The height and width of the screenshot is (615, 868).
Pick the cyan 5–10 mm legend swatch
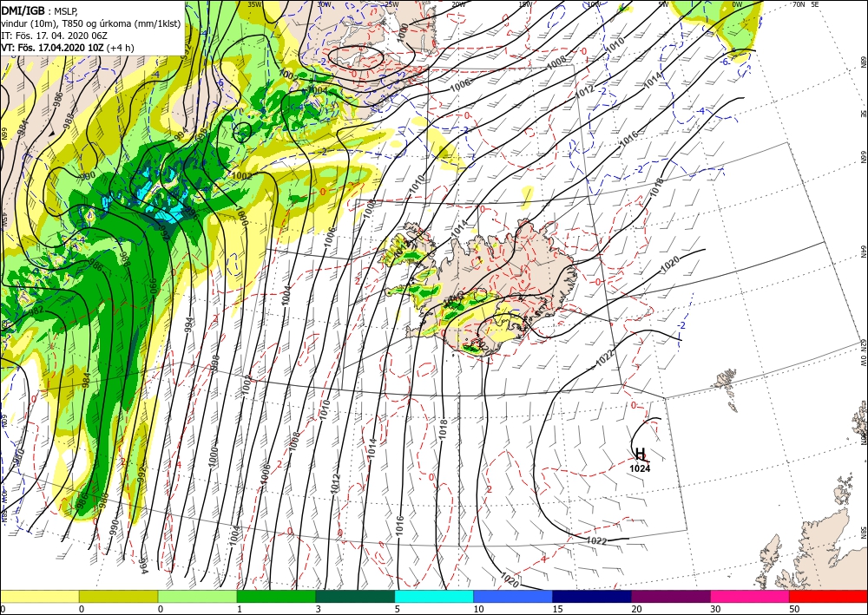coord(434,596)
